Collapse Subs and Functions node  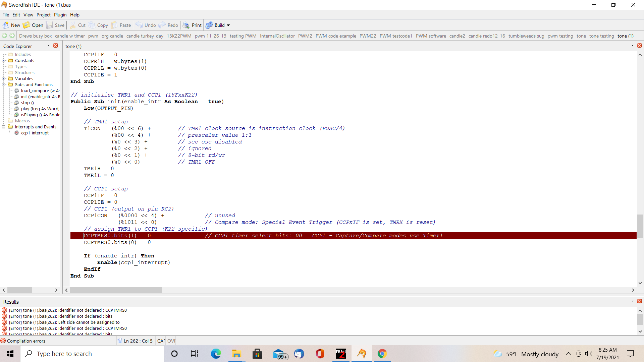pyautogui.click(x=4, y=85)
